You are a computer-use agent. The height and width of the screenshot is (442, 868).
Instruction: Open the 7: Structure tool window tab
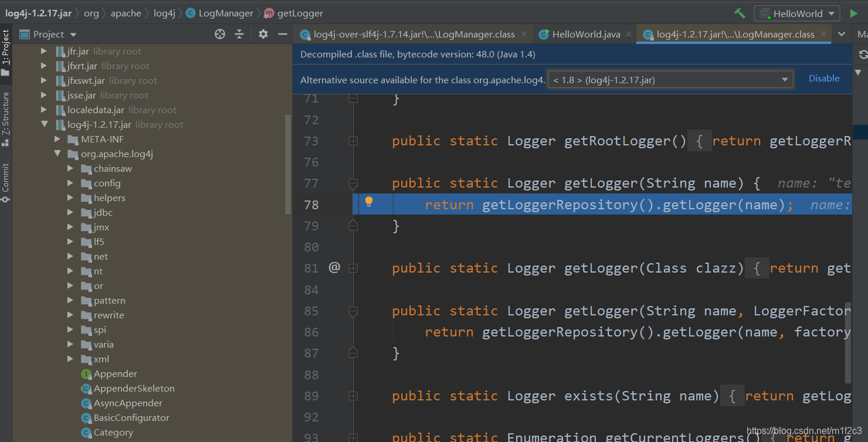[6, 119]
